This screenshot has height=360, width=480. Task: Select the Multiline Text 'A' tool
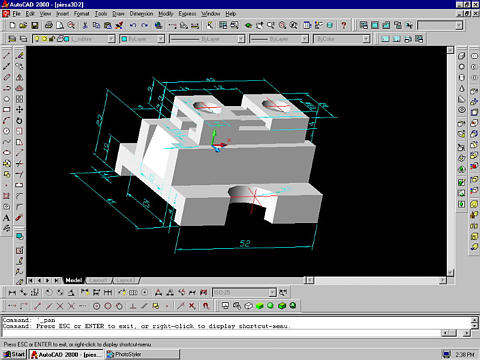click(x=6, y=218)
